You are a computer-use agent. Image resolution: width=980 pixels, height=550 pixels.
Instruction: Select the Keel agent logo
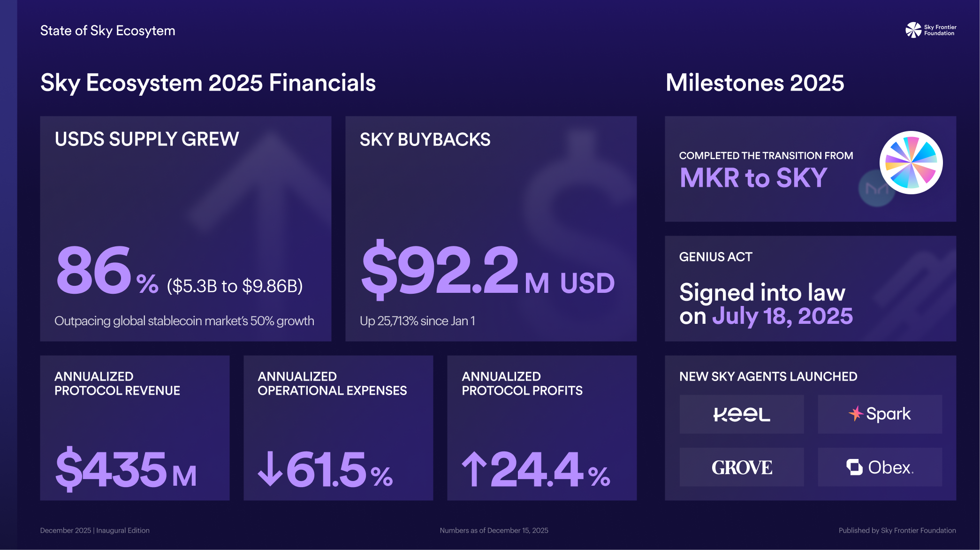[x=741, y=414]
